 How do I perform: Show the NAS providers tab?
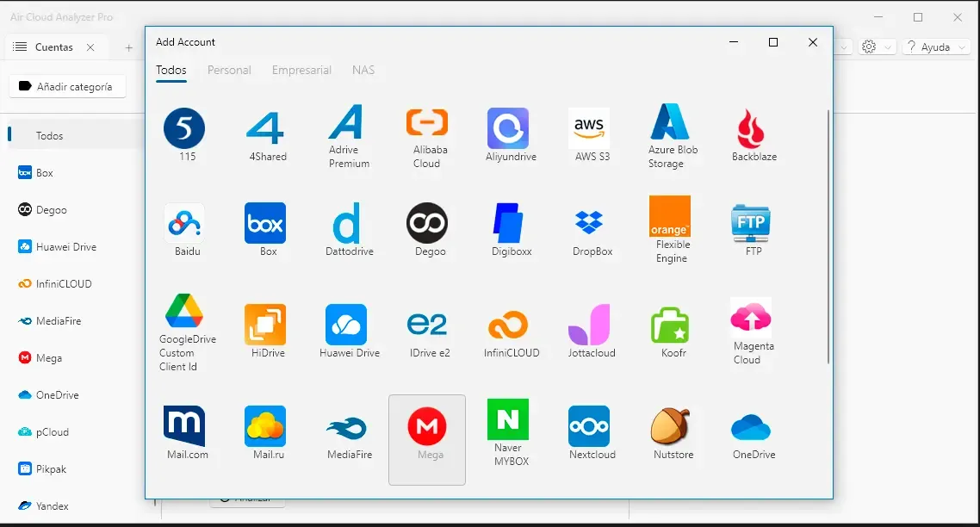(x=363, y=70)
